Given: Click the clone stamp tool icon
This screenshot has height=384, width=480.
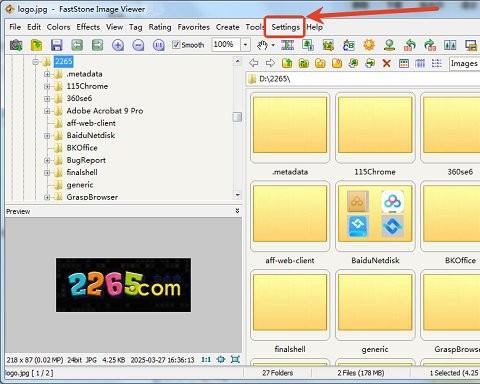Looking at the screenshot, I should click(x=389, y=45).
